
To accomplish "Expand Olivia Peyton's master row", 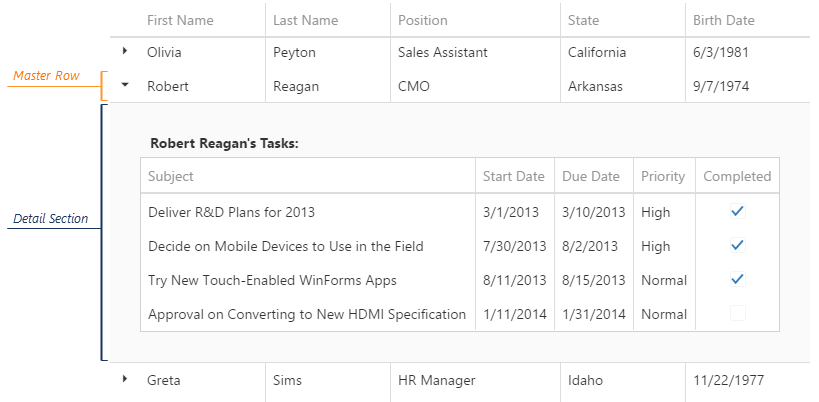I will click(x=125, y=51).
